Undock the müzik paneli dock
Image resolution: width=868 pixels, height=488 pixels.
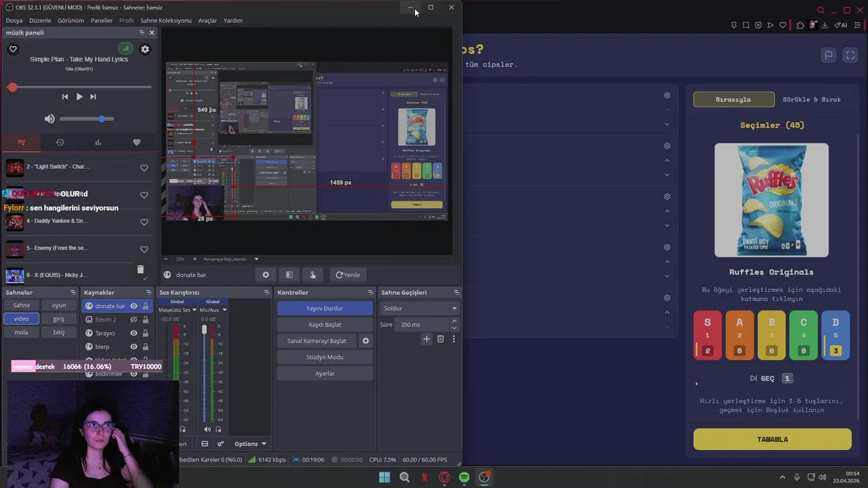coord(142,33)
